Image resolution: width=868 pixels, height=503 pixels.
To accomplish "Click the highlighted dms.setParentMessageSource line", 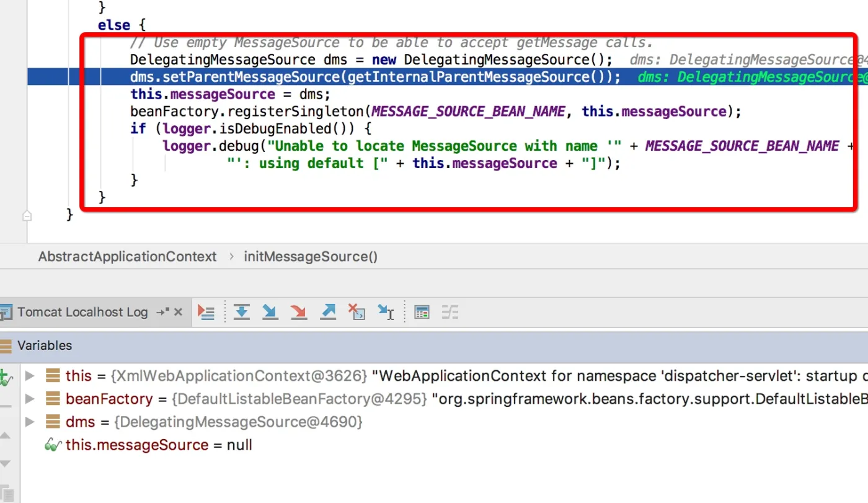I will [x=375, y=77].
